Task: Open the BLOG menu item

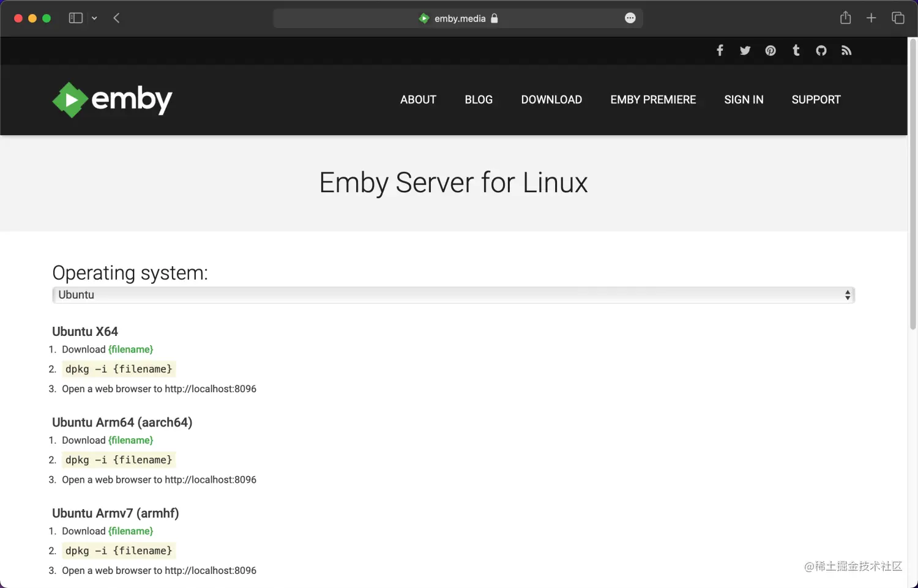Action: click(479, 100)
